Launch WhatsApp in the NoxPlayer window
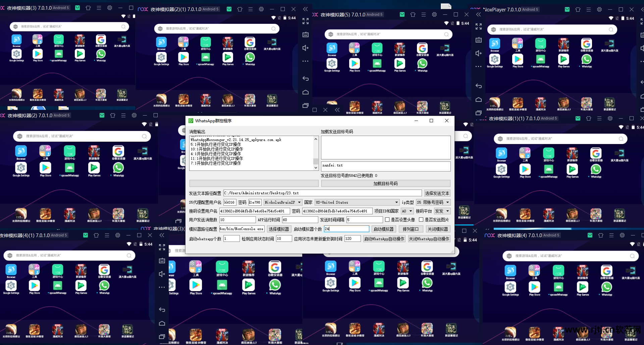This screenshot has width=644, height=345. point(587,60)
